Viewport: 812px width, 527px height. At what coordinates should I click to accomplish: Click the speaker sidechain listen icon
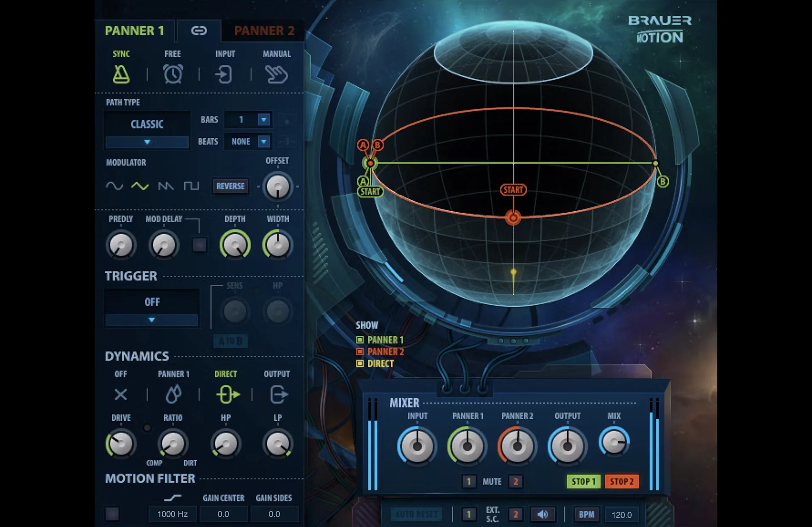click(x=543, y=514)
